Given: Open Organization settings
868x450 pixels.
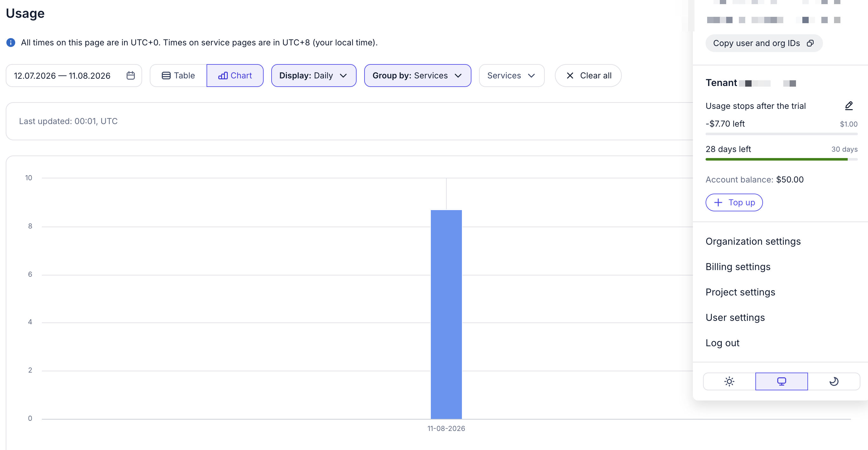Looking at the screenshot, I should [x=753, y=242].
